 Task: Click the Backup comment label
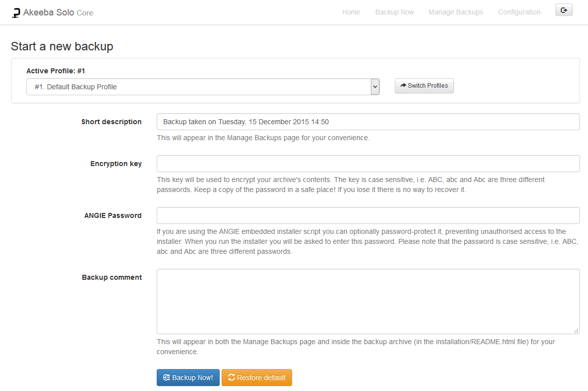(112, 277)
